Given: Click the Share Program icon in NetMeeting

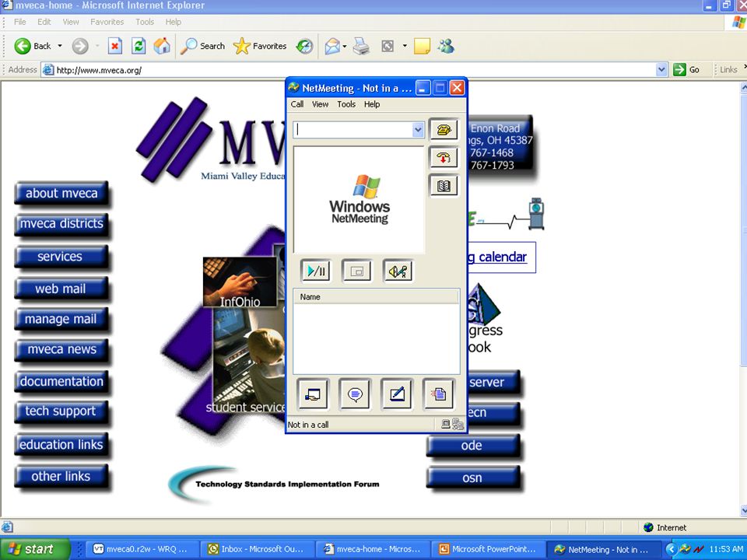Looking at the screenshot, I should coord(313,394).
